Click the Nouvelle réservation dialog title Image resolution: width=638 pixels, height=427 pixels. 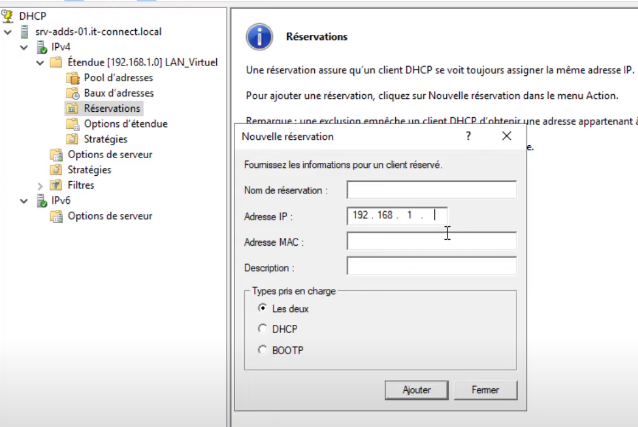(x=288, y=136)
